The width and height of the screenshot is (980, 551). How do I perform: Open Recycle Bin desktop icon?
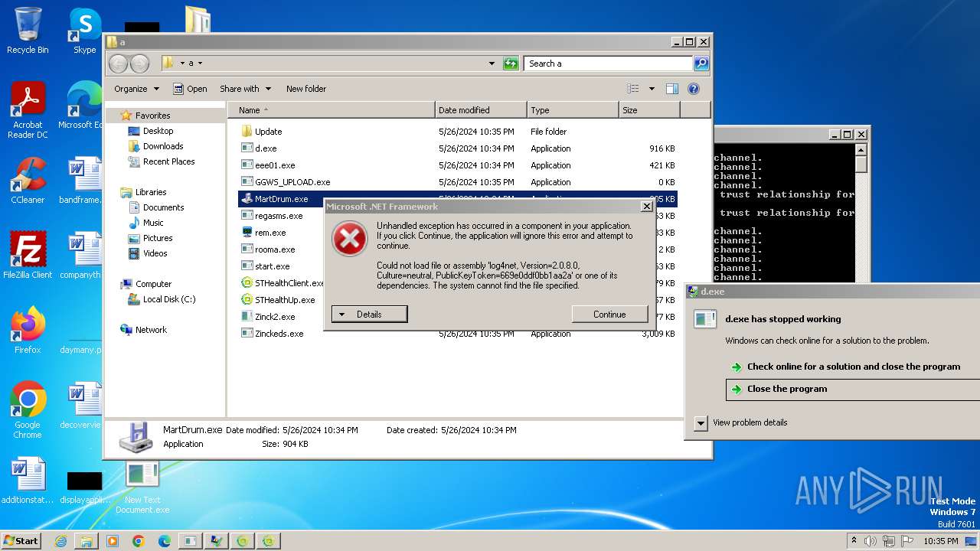pos(28,31)
